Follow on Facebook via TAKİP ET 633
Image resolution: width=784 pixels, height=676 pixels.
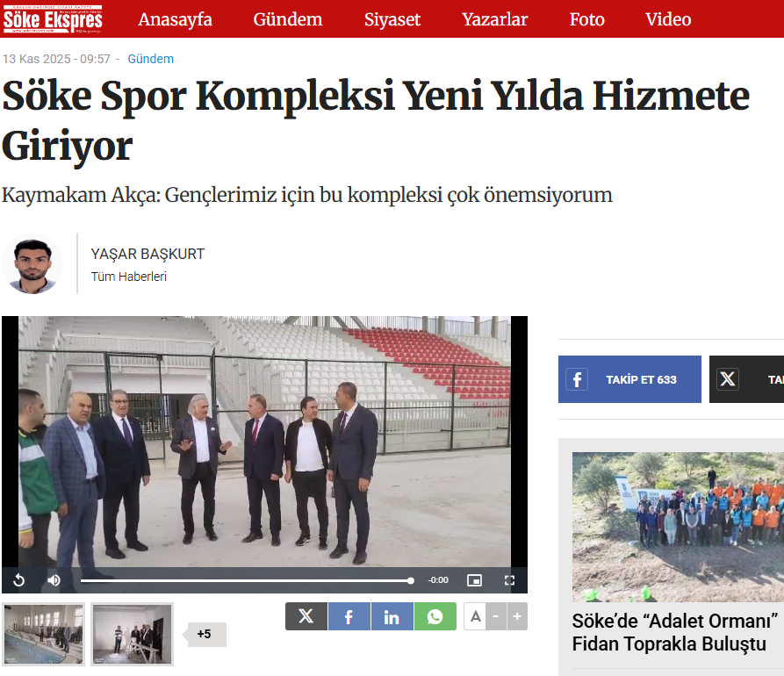click(x=629, y=379)
